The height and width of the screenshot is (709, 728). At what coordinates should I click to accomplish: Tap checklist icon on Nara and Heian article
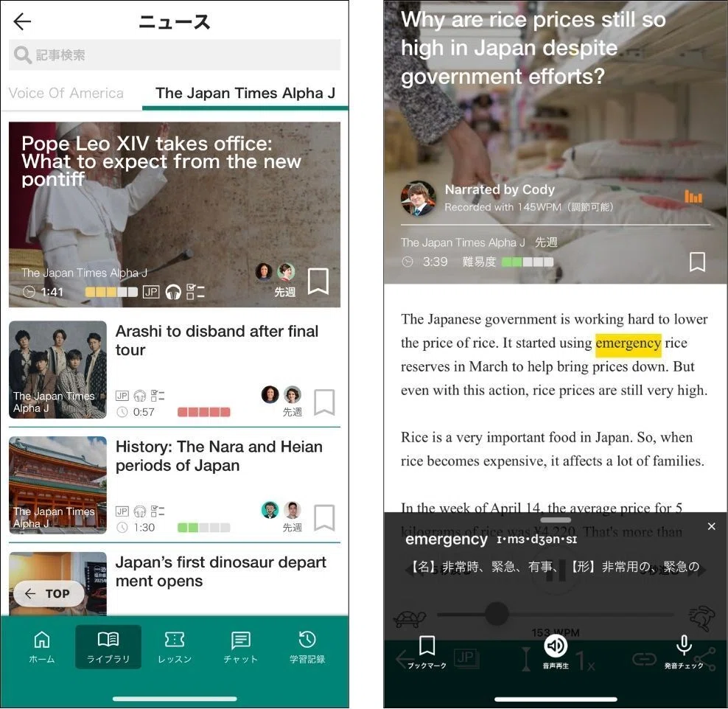(158, 511)
